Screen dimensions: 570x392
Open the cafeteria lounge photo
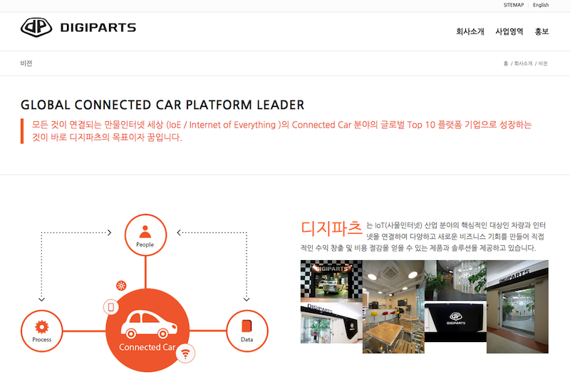393,306
